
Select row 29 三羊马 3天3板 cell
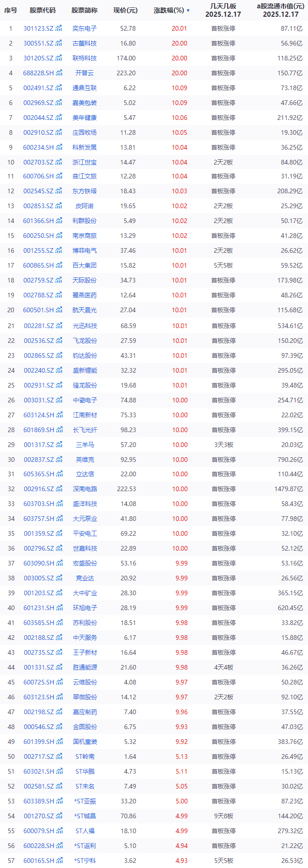click(223, 445)
